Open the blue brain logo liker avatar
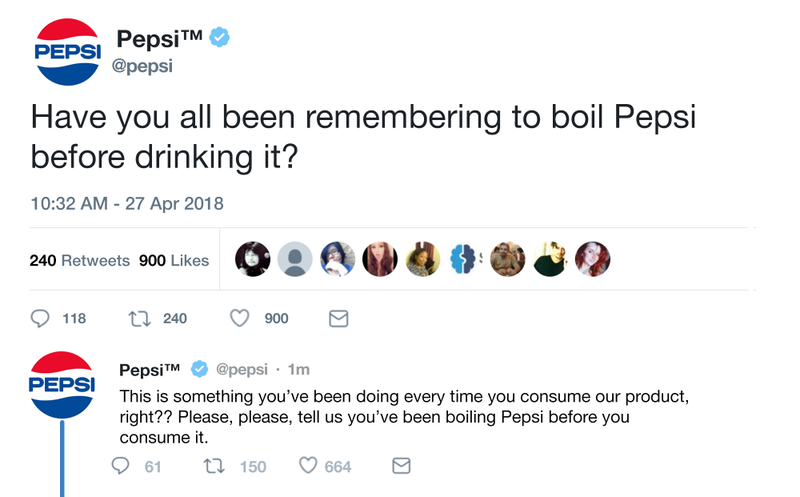 [x=465, y=259]
